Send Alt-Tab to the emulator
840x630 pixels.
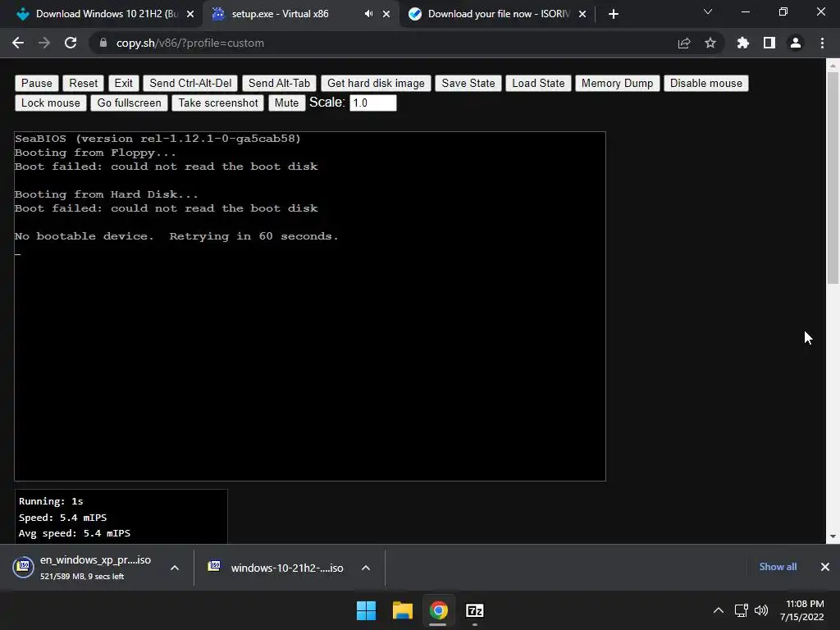point(279,83)
